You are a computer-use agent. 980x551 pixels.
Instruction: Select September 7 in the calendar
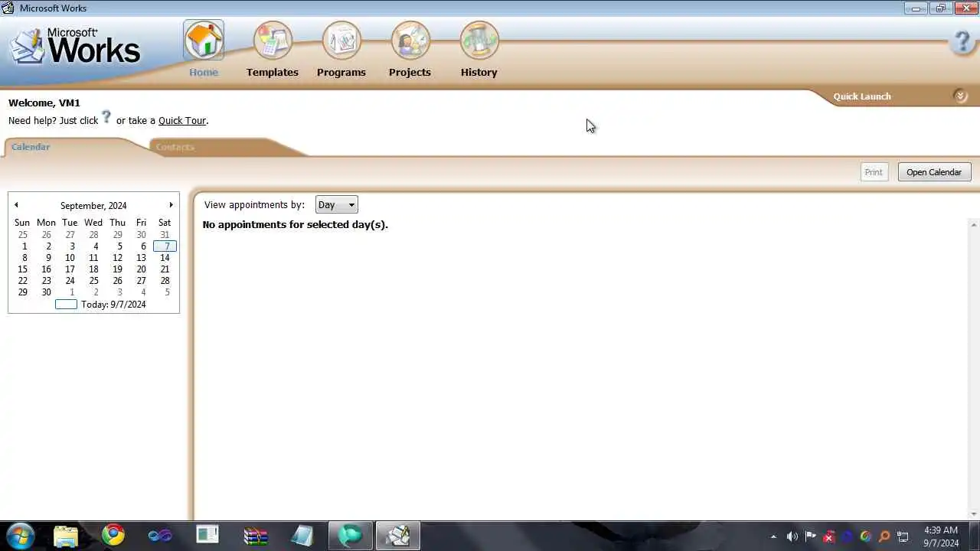(165, 246)
